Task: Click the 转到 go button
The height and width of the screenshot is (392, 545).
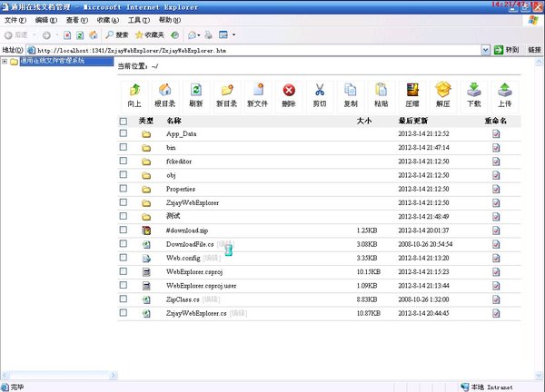Action: click(x=511, y=51)
